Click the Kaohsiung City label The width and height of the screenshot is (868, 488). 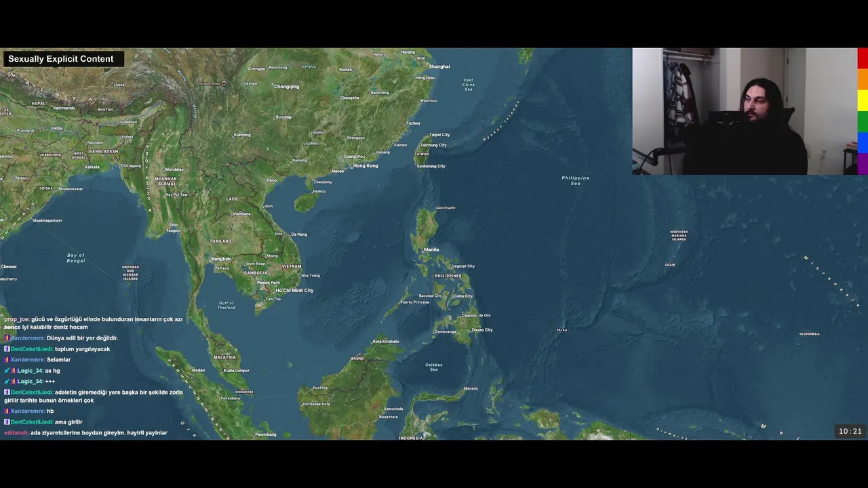(x=431, y=166)
